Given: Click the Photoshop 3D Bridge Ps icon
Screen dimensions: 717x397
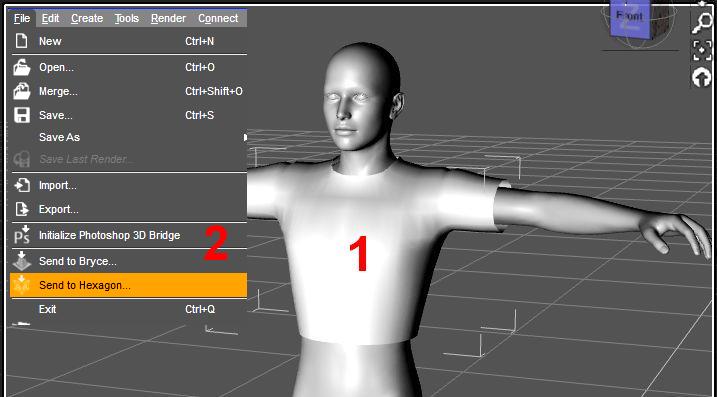Looking at the screenshot, I should 21,235.
